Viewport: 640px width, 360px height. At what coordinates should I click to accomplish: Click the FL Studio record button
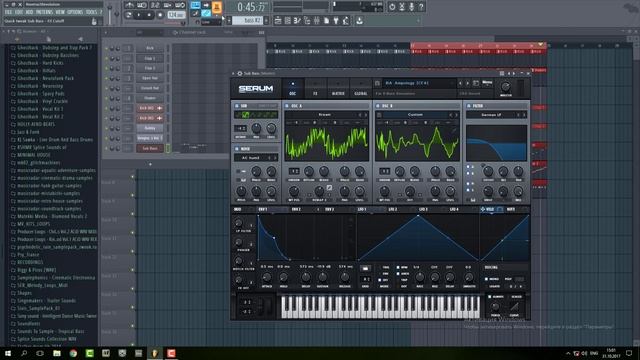point(160,15)
